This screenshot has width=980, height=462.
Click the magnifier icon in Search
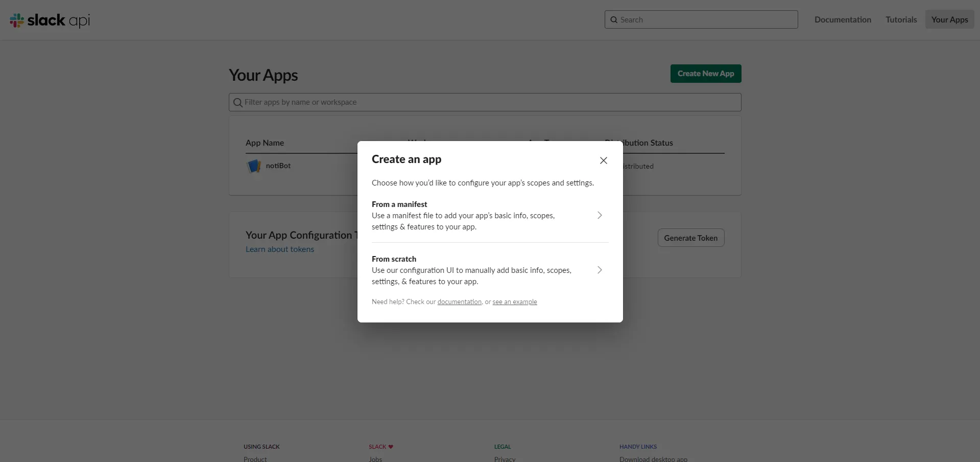click(x=614, y=20)
